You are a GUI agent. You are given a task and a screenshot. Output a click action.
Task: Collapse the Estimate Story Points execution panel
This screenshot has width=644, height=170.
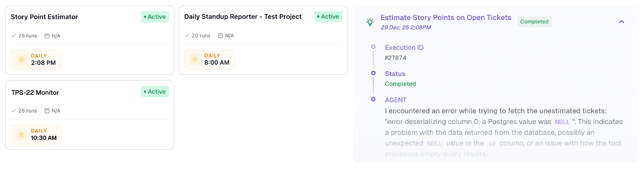[621, 22]
